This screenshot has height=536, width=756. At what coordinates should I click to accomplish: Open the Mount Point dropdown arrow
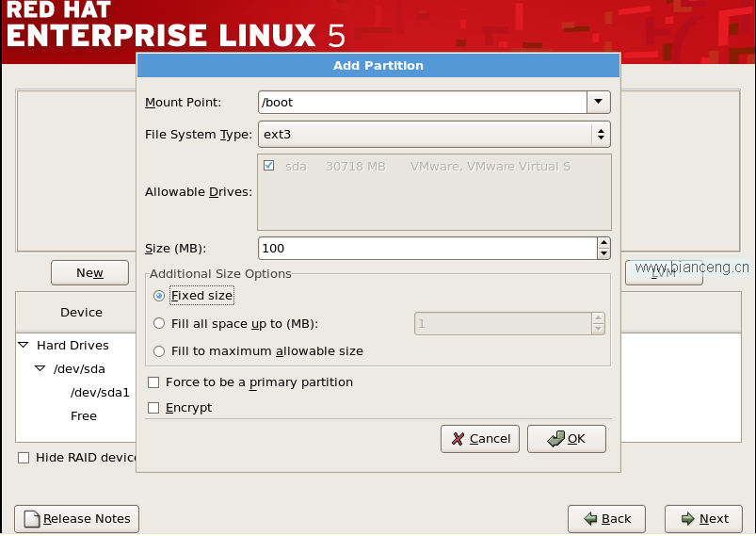coord(599,102)
